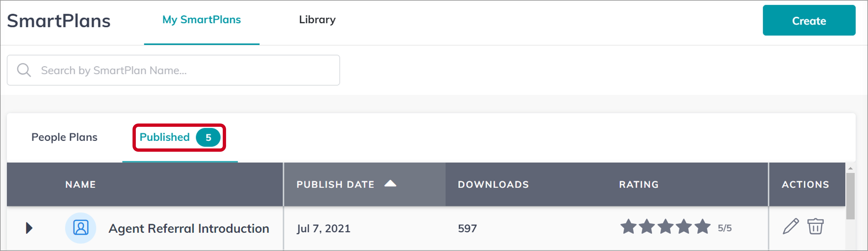Click the Search by SmartPlan Name field
Image resolution: width=868 pixels, height=251 pixels.
click(x=173, y=70)
